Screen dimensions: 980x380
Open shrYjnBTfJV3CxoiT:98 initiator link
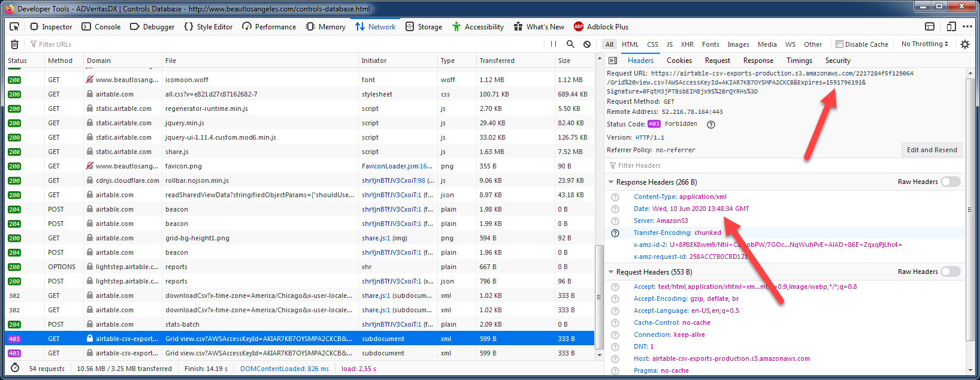[394, 180]
